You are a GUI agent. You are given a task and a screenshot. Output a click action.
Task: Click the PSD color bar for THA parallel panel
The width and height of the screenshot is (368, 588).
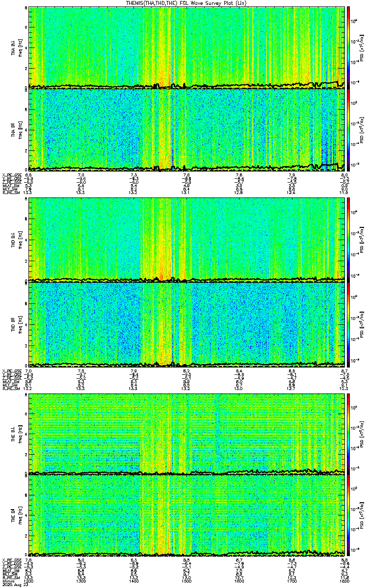349,129
